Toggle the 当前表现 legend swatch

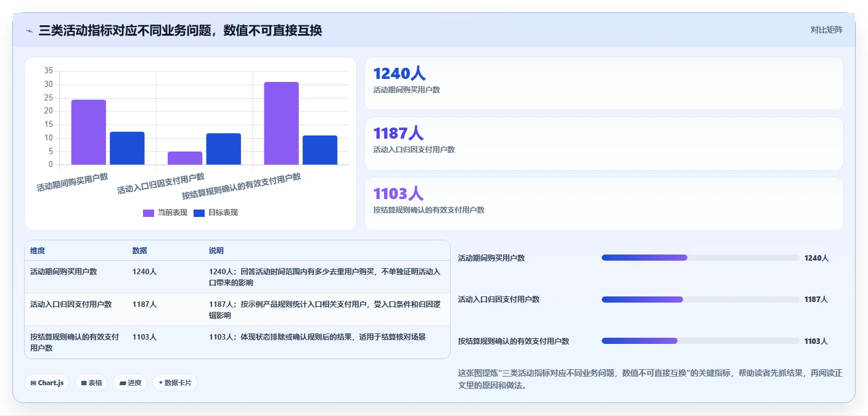click(149, 213)
